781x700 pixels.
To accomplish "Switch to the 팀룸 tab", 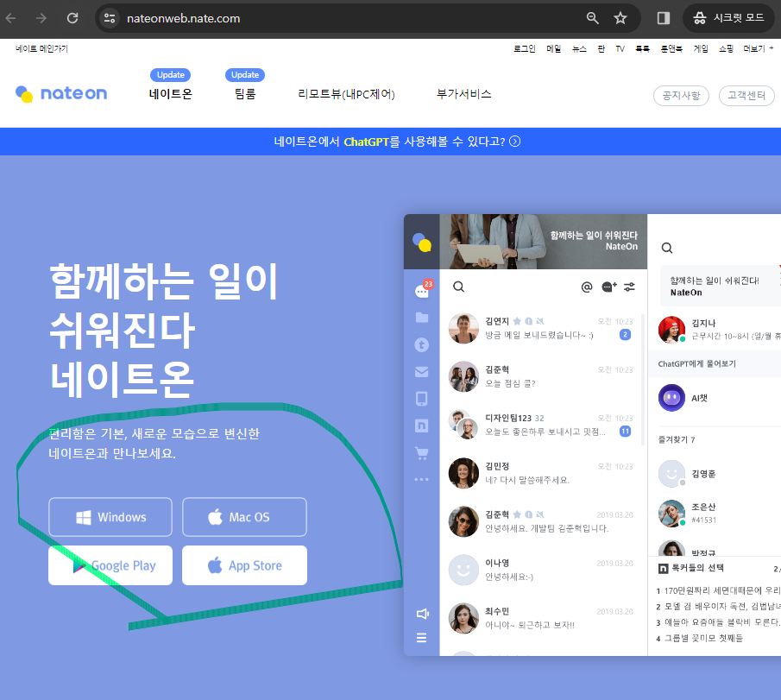I will (244, 93).
